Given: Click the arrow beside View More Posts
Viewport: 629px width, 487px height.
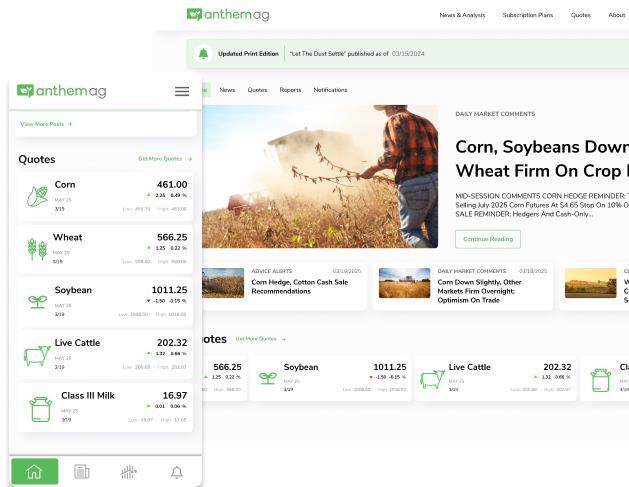Looking at the screenshot, I should pos(70,124).
